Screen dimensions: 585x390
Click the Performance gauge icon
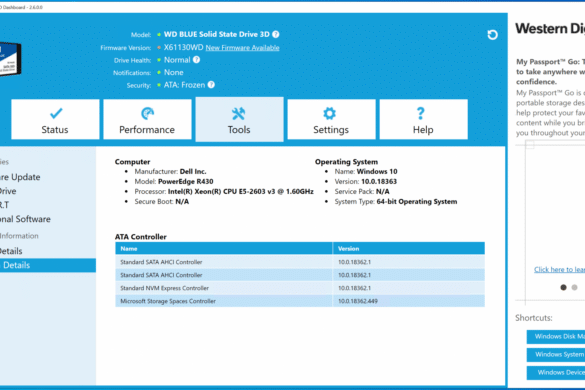pos(147,113)
